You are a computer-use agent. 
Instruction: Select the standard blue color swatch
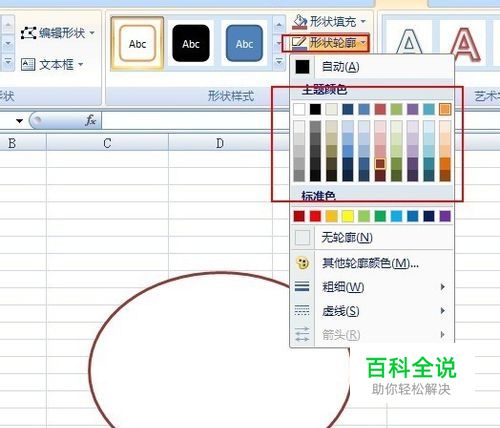tap(413, 216)
